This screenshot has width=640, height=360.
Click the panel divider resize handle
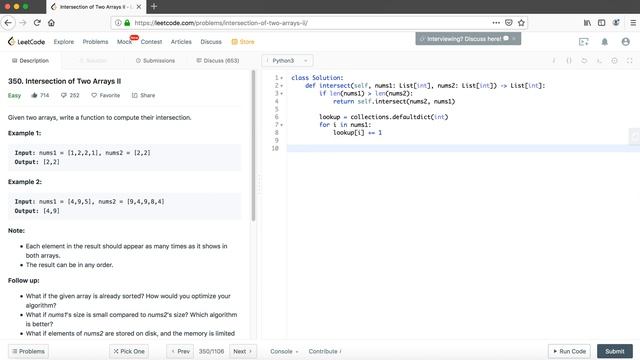(x=259, y=184)
